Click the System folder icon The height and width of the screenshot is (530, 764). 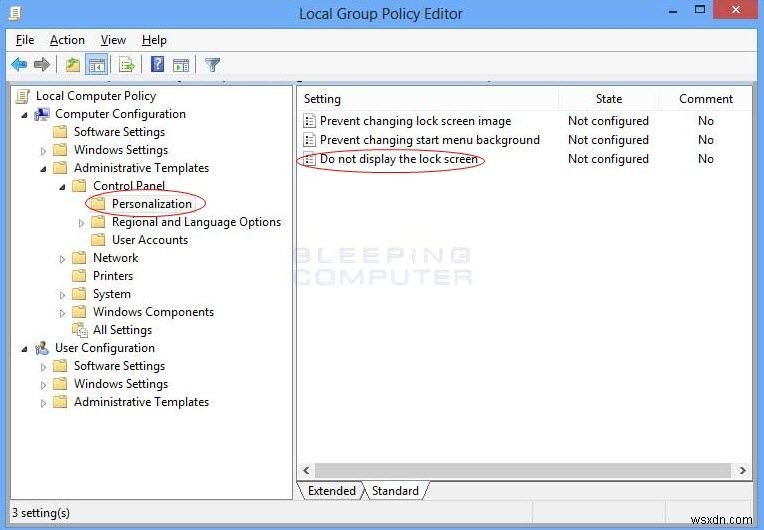[x=79, y=294]
